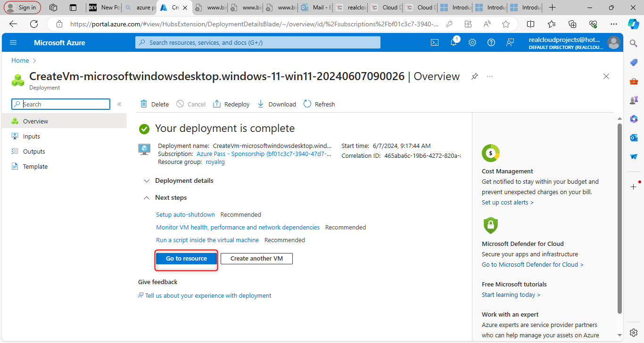Screen dimensions: 644x343
Task: Open Monitor VM health, performance link
Action: click(238, 227)
